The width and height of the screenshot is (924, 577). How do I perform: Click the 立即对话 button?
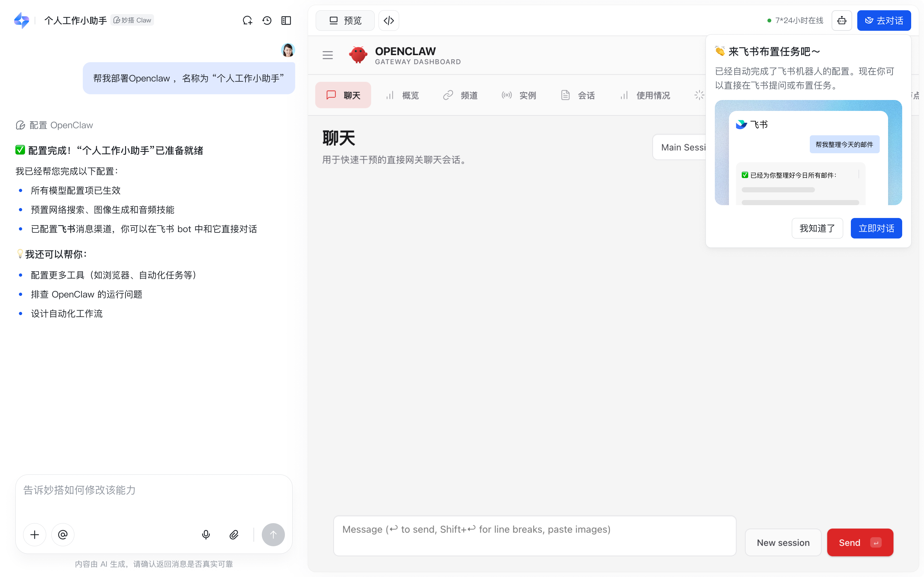(876, 228)
